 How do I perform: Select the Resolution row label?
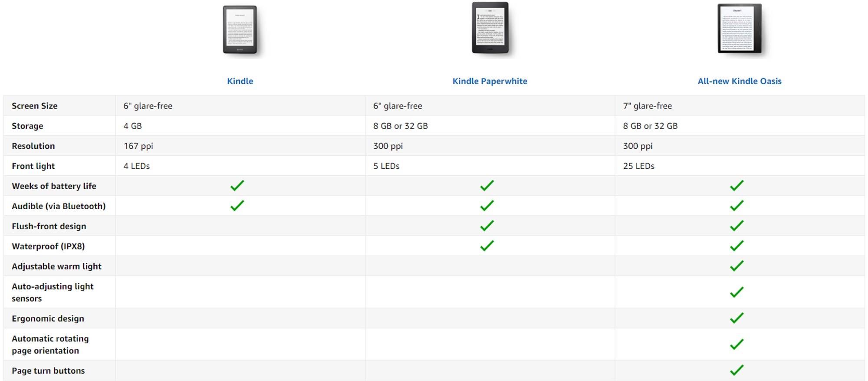33,146
